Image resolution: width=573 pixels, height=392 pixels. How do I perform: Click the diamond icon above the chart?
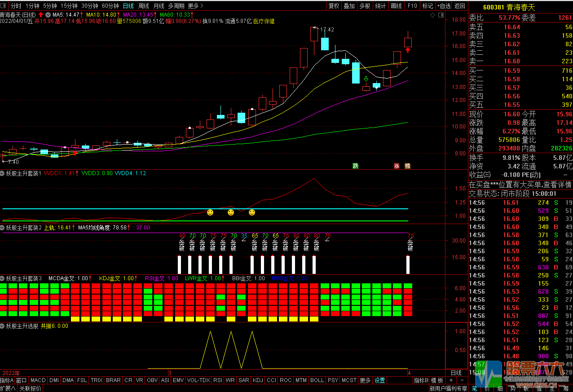coord(432,15)
